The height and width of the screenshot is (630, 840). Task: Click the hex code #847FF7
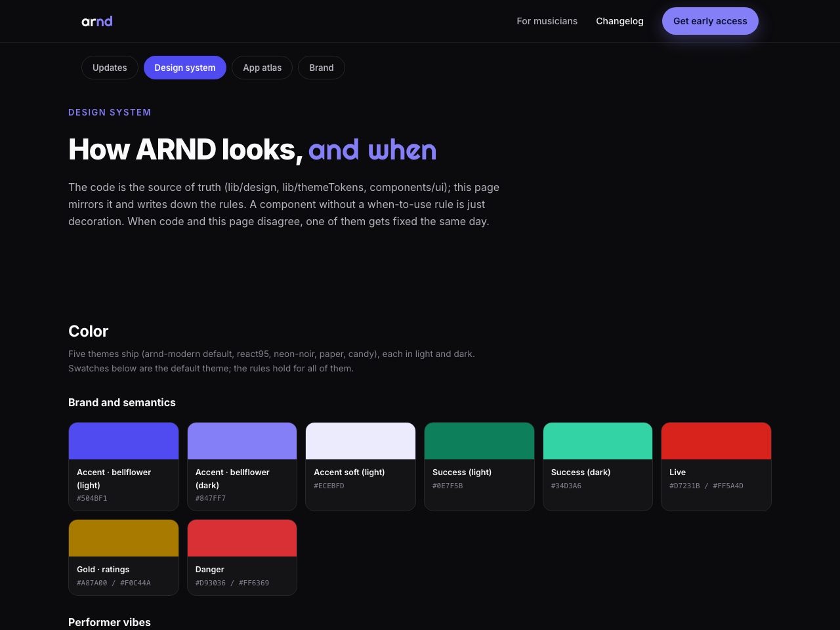[211, 499]
